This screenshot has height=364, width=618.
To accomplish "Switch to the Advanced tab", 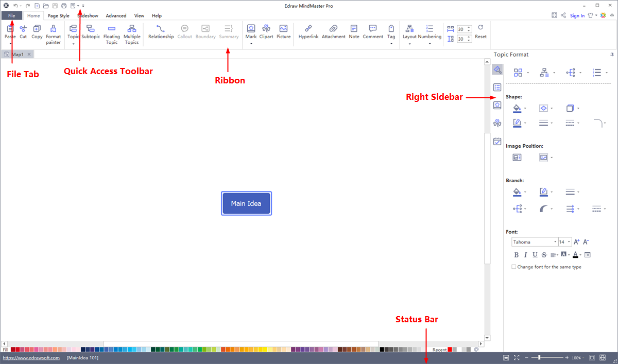I will (x=116, y=15).
